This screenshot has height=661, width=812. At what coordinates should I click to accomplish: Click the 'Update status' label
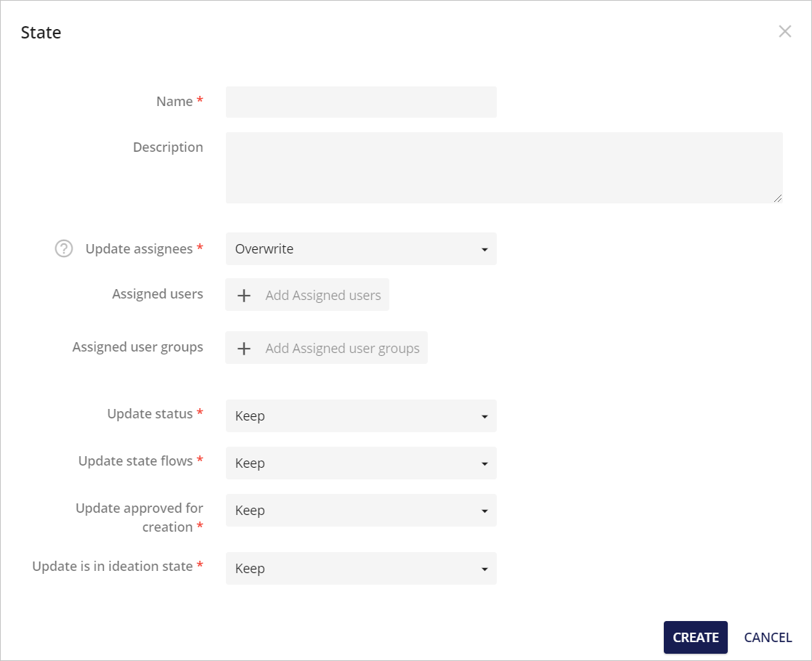[x=150, y=413]
